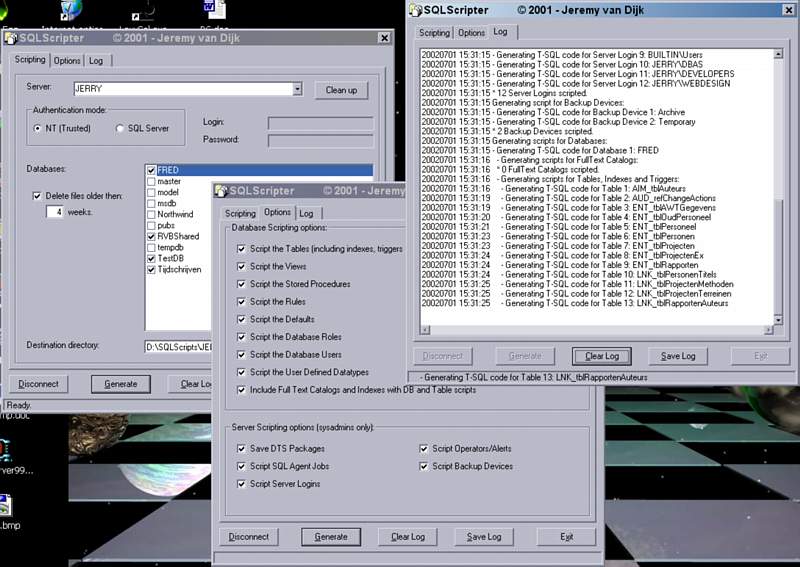Open Options tab in the Scripting window

point(67,61)
